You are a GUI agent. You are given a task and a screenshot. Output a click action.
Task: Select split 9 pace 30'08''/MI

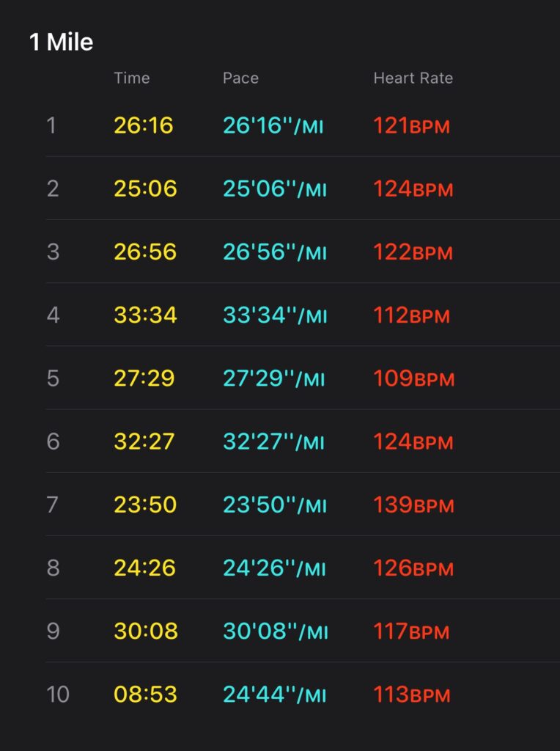coord(276,631)
